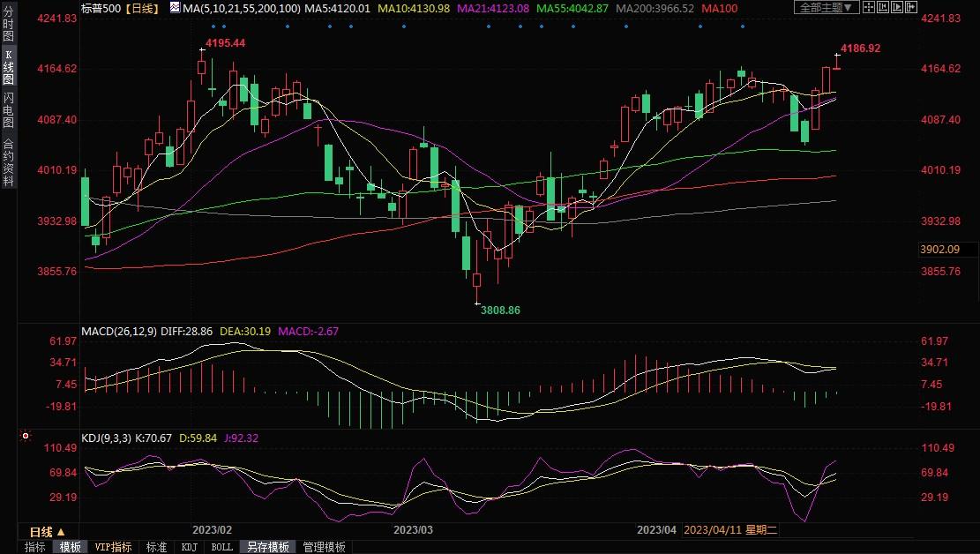Click the jump-to-start icon at top right
Image resolution: width=980 pixels, height=554 pixels.
pos(882,8)
